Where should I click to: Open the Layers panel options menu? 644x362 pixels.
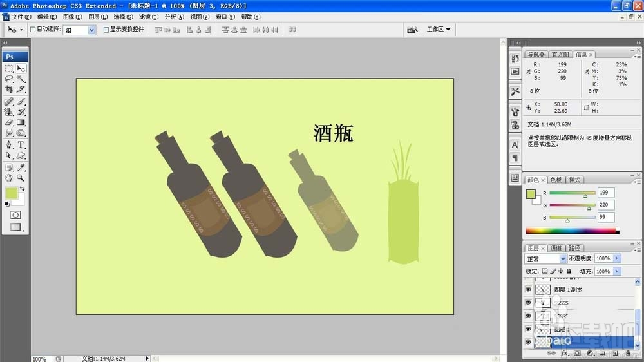click(638, 250)
